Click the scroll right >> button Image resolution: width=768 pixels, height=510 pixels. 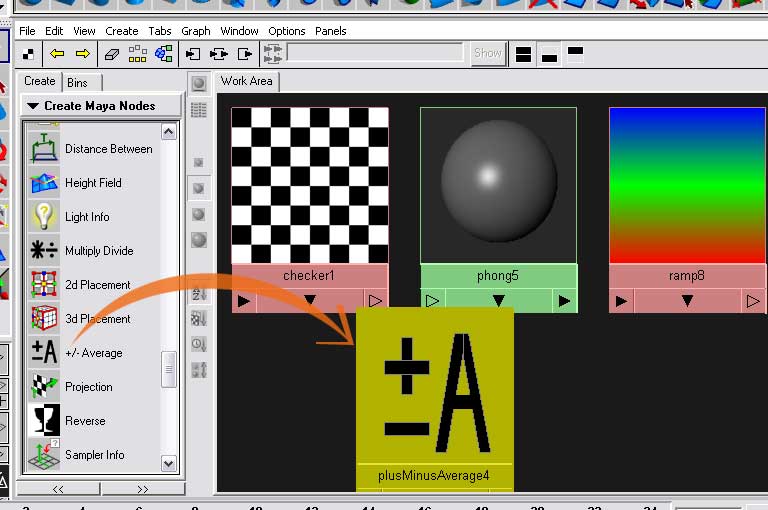click(x=142, y=489)
